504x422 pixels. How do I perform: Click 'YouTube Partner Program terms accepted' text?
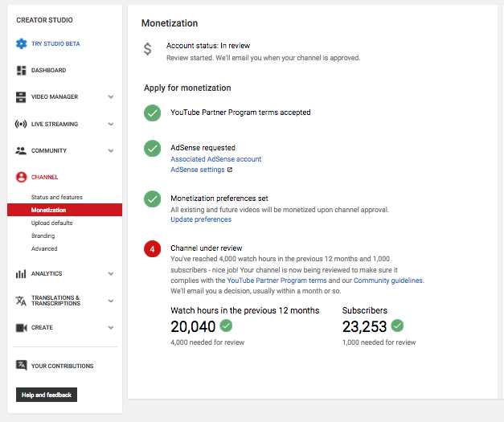pos(240,113)
